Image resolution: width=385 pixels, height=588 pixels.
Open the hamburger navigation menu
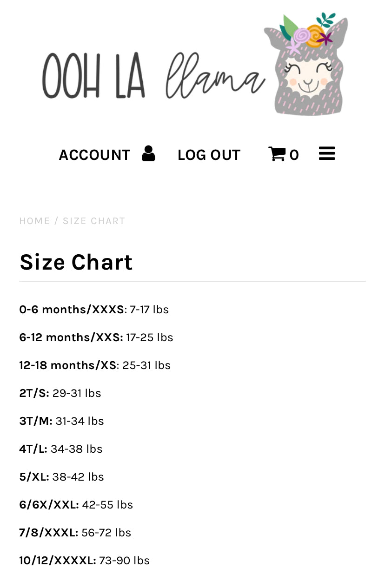click(x=326, y=154)
